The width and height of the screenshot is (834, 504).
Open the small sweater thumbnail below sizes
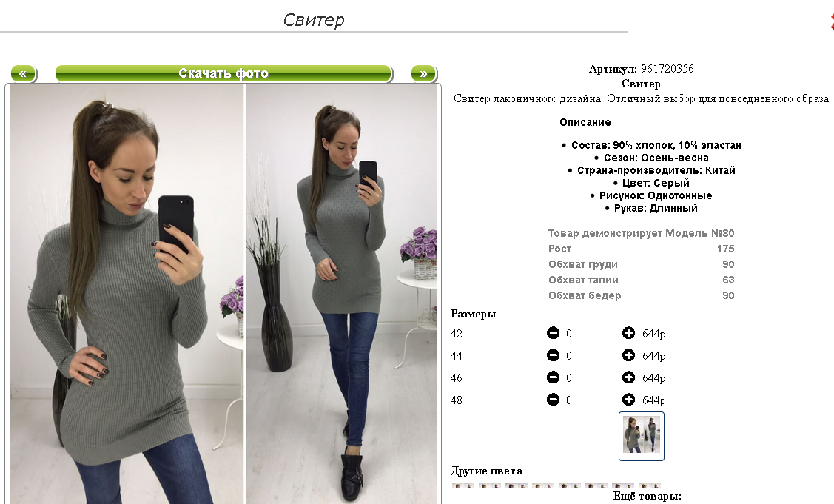point(642,436)
